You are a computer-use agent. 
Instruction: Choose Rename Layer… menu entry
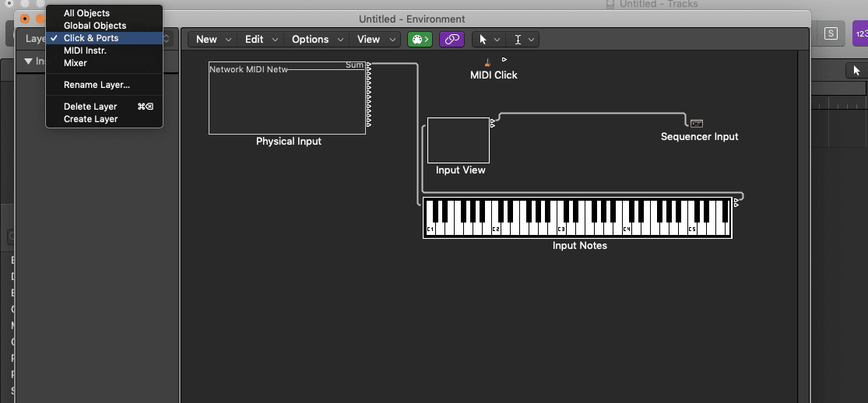[x=97, y=85]
